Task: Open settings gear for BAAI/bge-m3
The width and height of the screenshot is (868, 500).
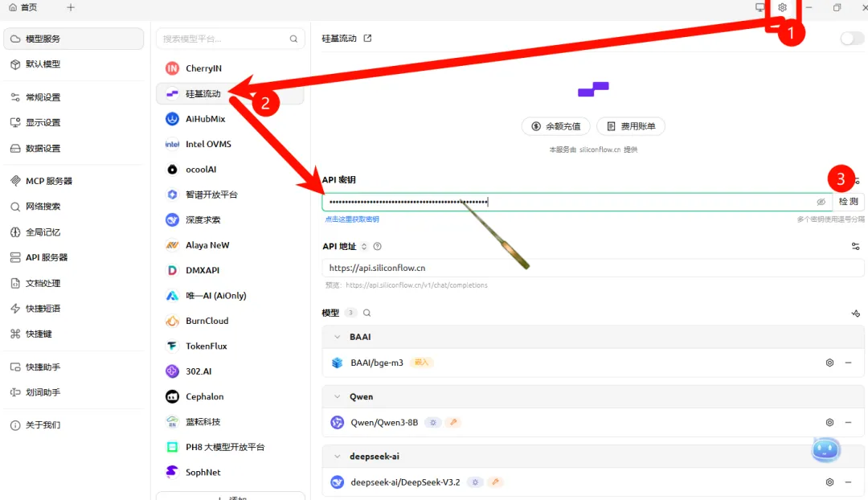Action: (829, 363)
